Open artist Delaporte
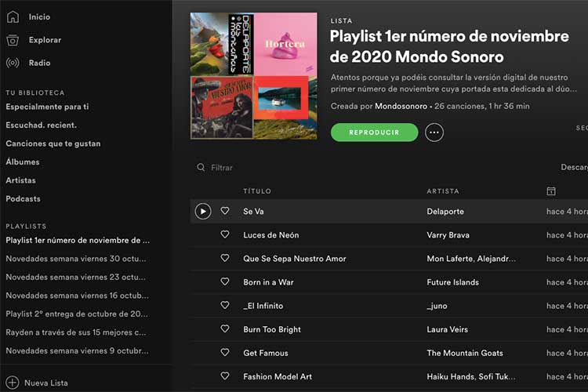 coord(445,212)
